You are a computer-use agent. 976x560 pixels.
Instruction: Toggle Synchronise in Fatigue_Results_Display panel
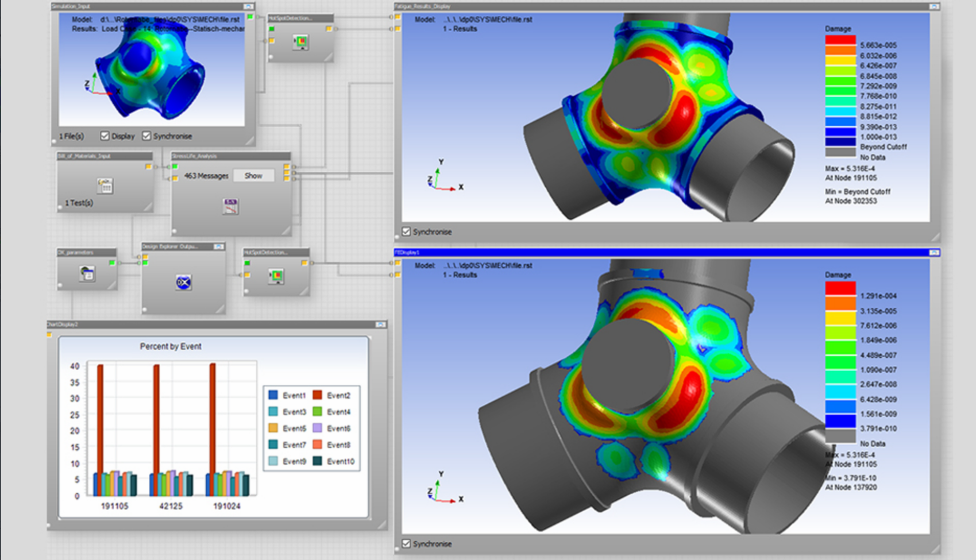pos(407,231)
